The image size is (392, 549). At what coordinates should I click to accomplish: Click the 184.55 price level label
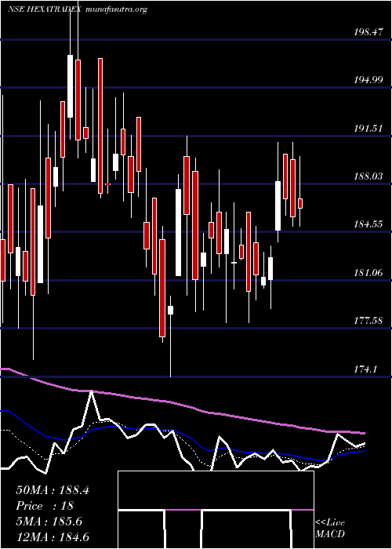coord(368,224)
